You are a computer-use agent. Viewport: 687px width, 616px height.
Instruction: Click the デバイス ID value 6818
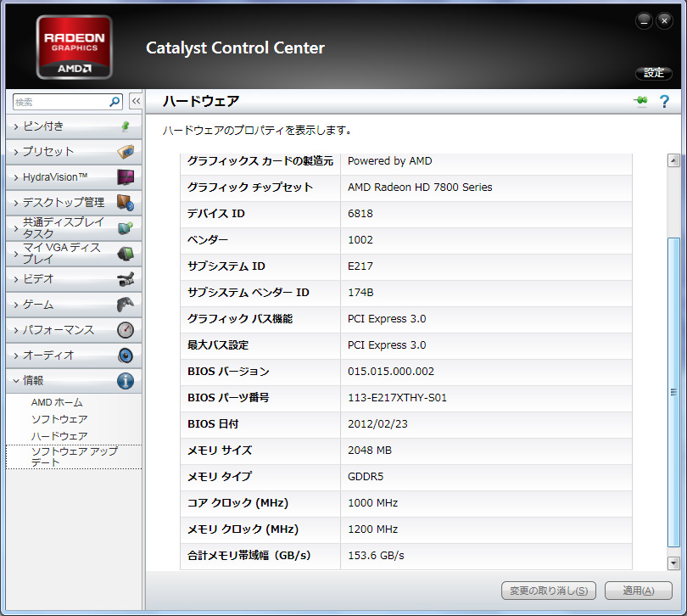coord(360,214)
